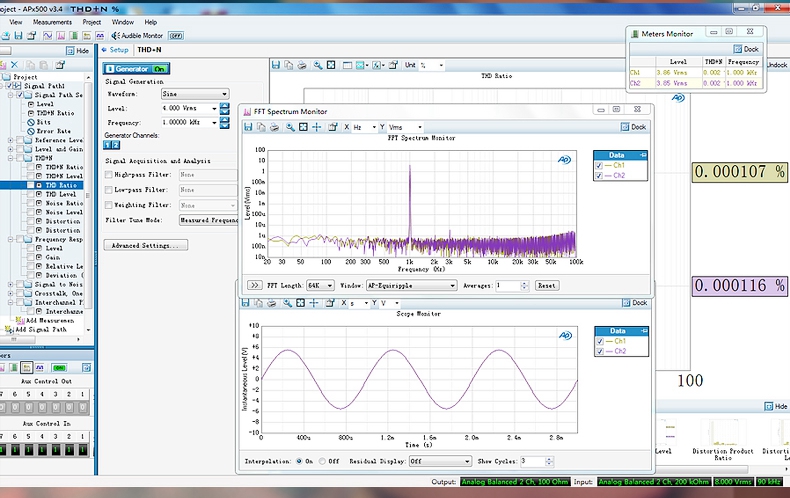The image size is (790, 498).
Task: Open the FFT Length dropdown
Action: [x=320, y=285]
